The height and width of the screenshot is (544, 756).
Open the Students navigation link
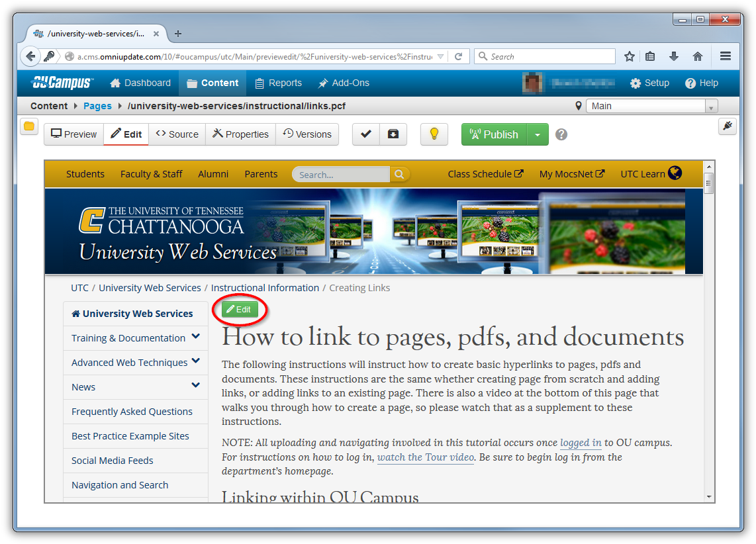tap(85, 174)
